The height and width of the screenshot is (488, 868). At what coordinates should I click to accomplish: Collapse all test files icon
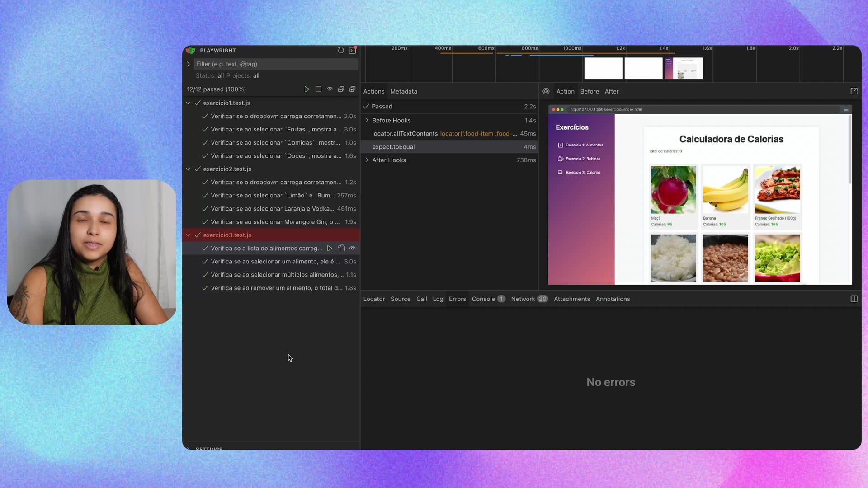coord(341,89)
